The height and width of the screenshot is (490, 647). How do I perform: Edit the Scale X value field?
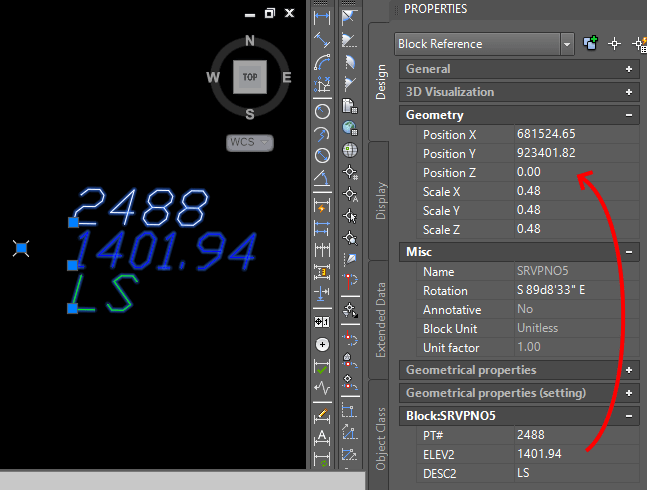(576, 191)
